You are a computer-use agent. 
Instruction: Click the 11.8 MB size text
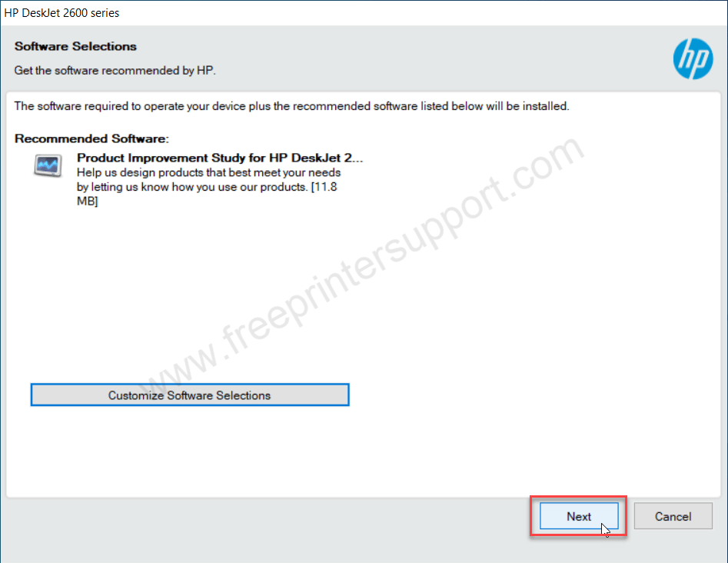point(324,187)
